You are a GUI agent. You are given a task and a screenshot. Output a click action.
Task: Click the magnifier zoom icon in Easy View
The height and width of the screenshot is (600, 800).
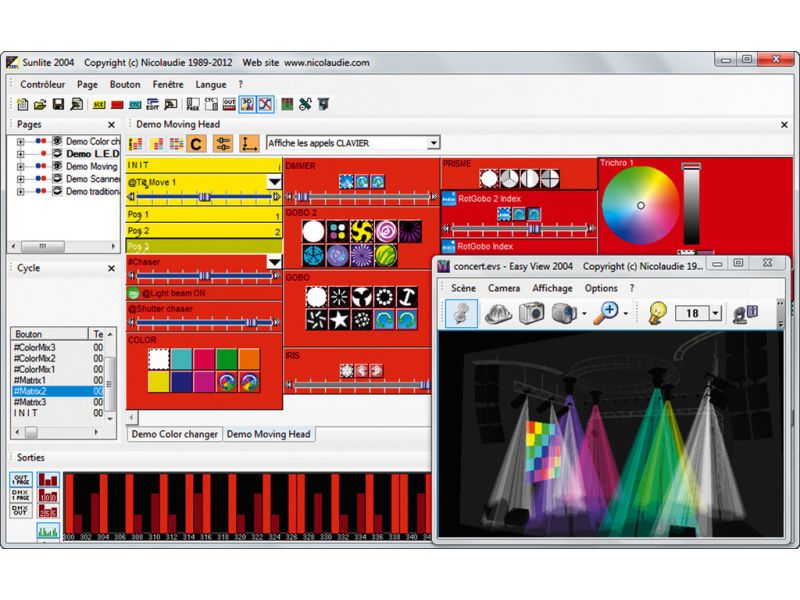[606, 313]
